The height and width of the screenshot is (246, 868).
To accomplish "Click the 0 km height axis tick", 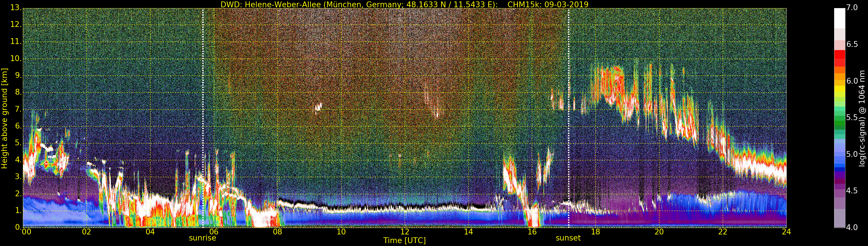I will (18, 227).
